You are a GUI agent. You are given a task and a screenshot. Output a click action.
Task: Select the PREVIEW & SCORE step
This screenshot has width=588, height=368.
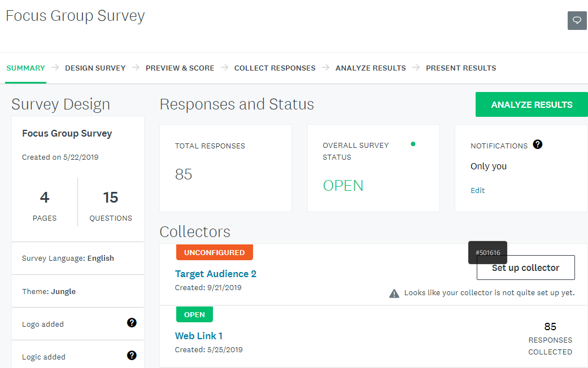coord(180,68)
